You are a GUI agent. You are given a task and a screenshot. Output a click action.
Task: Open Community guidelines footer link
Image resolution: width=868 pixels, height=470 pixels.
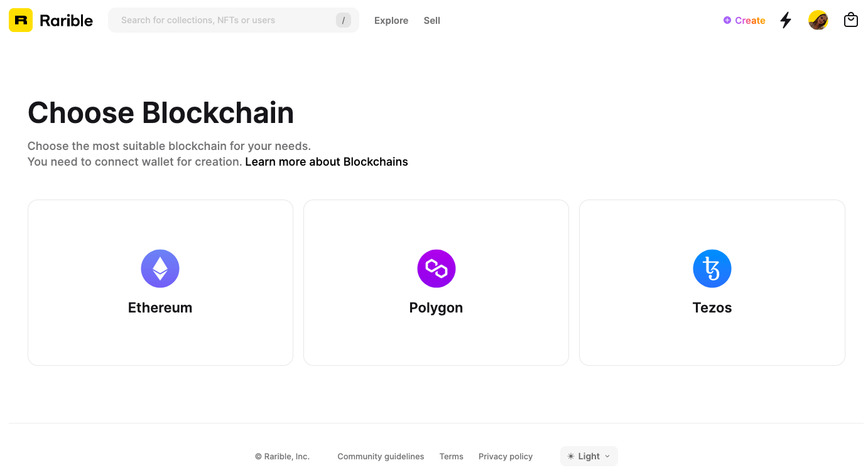[381, 456]
